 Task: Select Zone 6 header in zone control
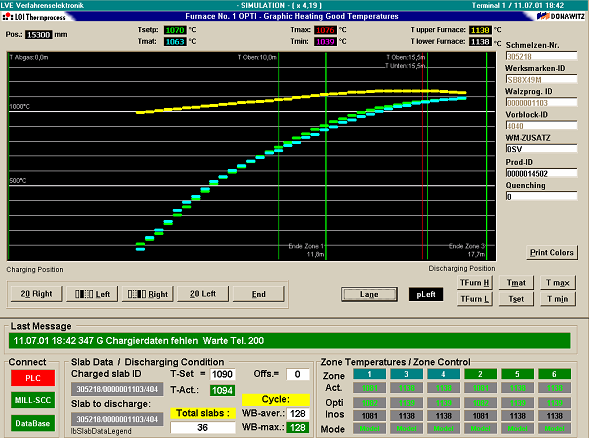(555, 374)
